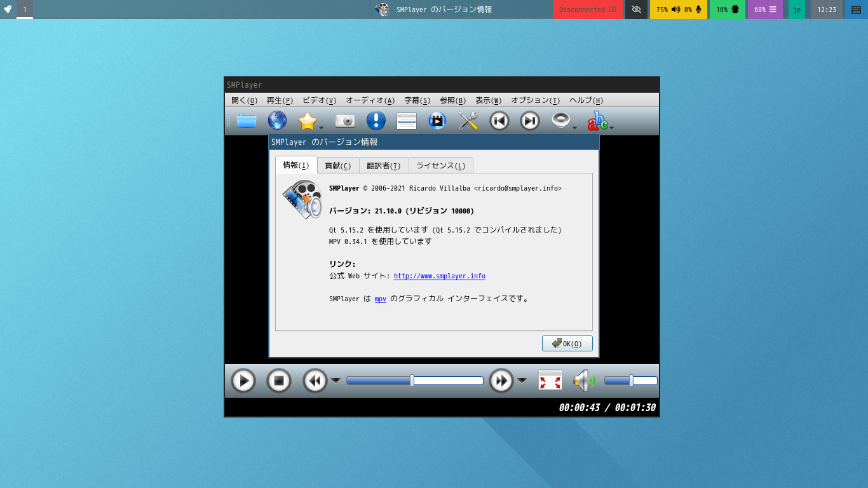Screen dimensions: 868x488
Task: Click the TV/video clip toolbar icon
Action: click(x=437, y=121)
